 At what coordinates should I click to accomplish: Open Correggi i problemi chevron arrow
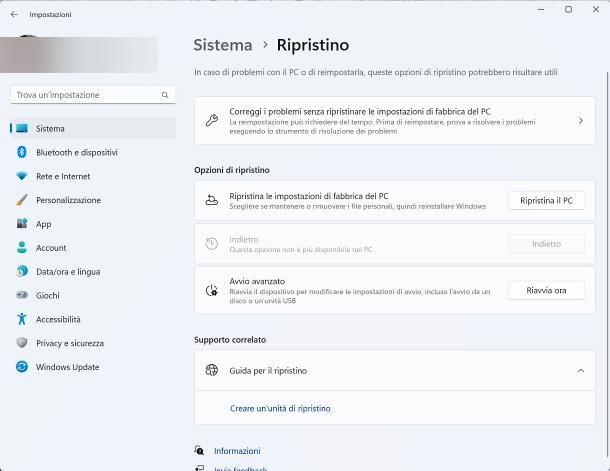click(580, 121)
